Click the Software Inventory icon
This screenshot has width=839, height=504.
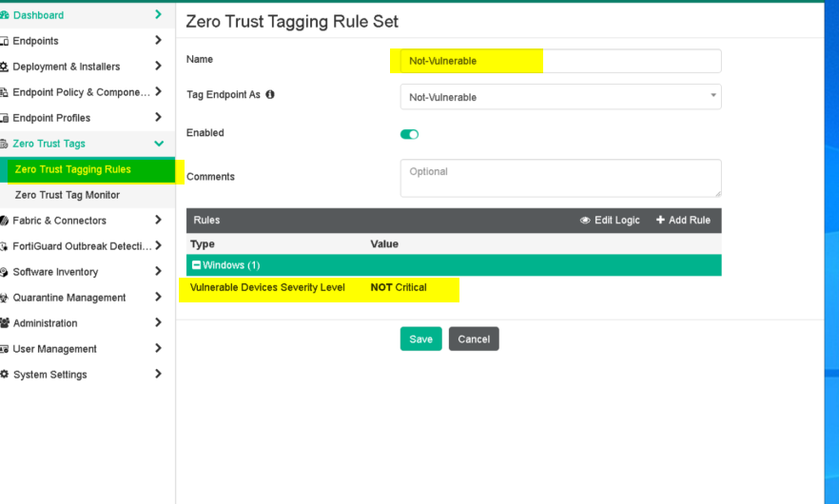coord(5,272)
